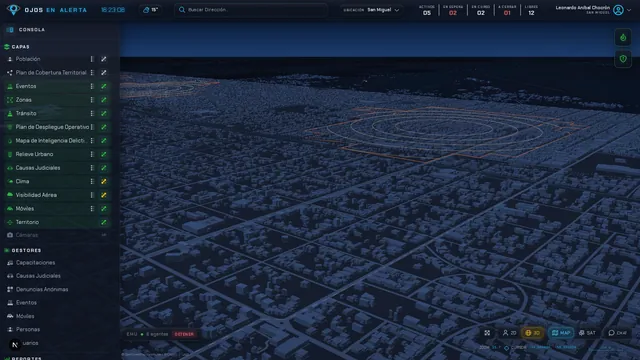
Task: Click the search magnifier icon
Action: [182, 10]
